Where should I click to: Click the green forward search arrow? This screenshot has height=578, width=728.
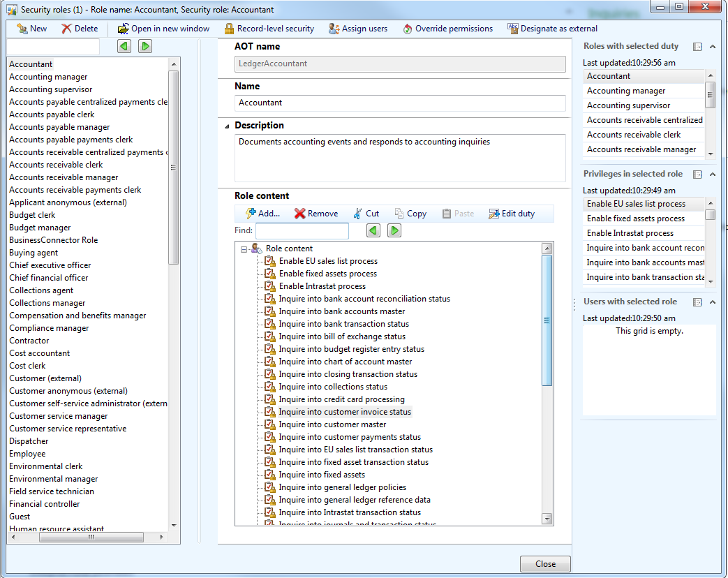pyautogui.click(x=394, y=230)
